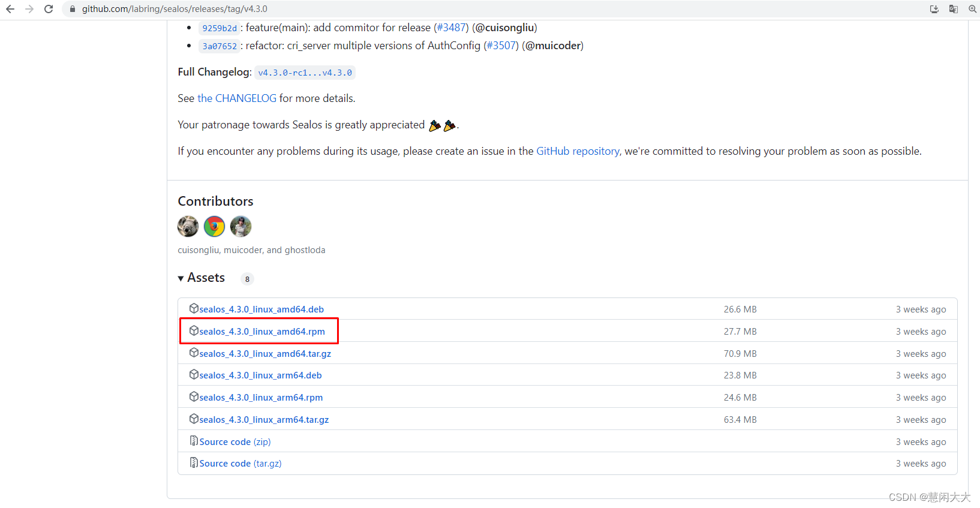
Task: Download Source code (tar.gz)
Action: 241,464
